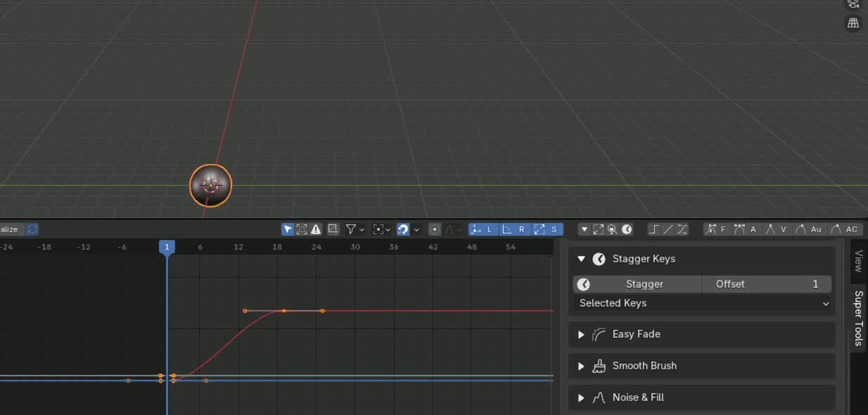Set linear interpolation diagonal line icon

point(668,229)
